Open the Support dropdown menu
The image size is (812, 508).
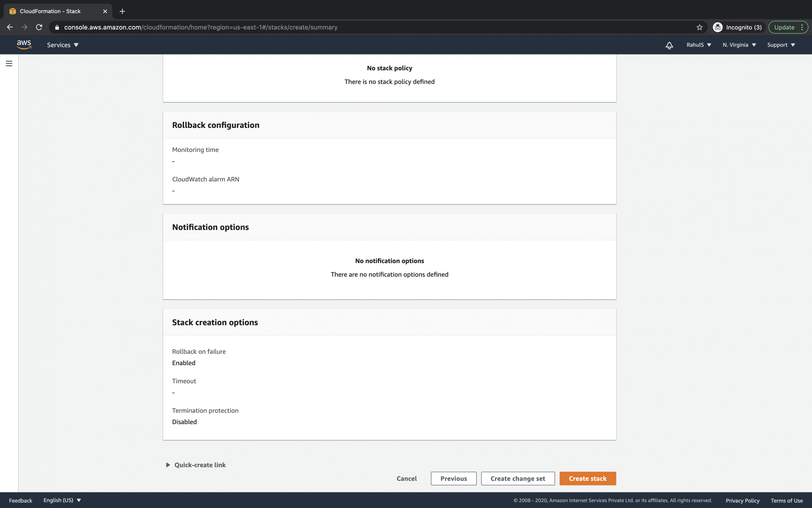(x=781, y=45)
